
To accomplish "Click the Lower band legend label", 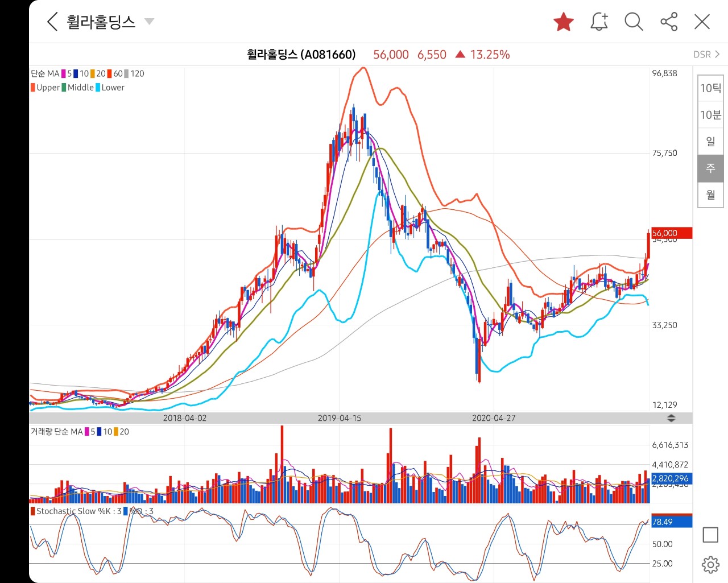I will [113, 88].
